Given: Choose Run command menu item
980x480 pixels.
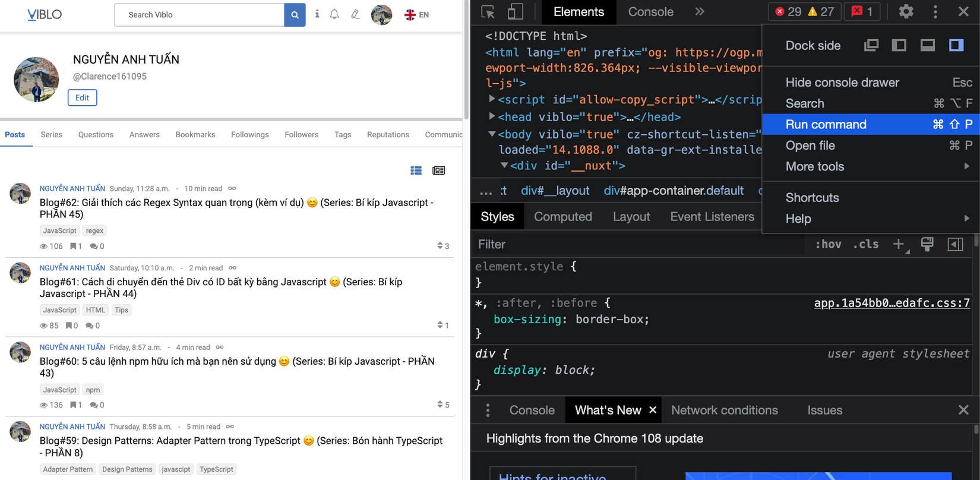Looking at the screenshot, I should coord(871,124).
